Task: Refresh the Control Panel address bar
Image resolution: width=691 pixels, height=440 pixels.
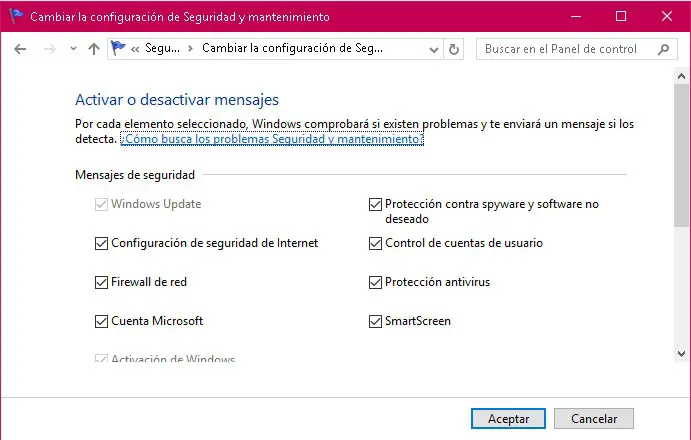Action: [455, 49]
